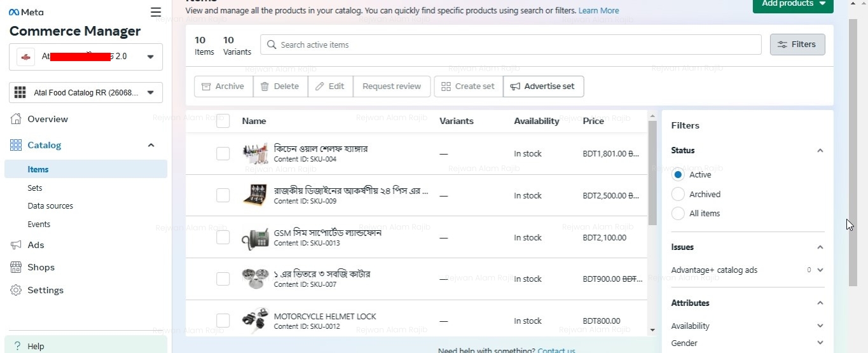Click the Advertise set button
This screenshot has height=353, width=868.
(x=543, y=87)
